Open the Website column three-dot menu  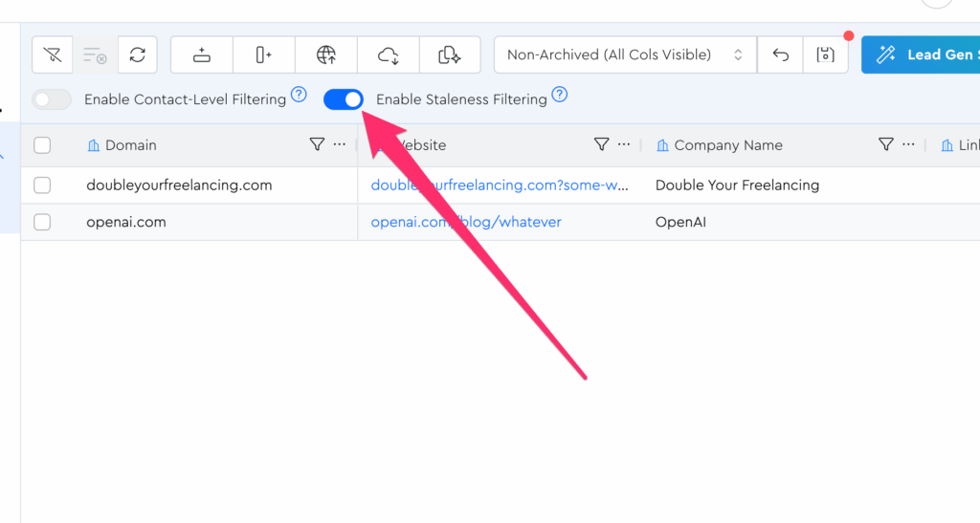coord(624,144)
